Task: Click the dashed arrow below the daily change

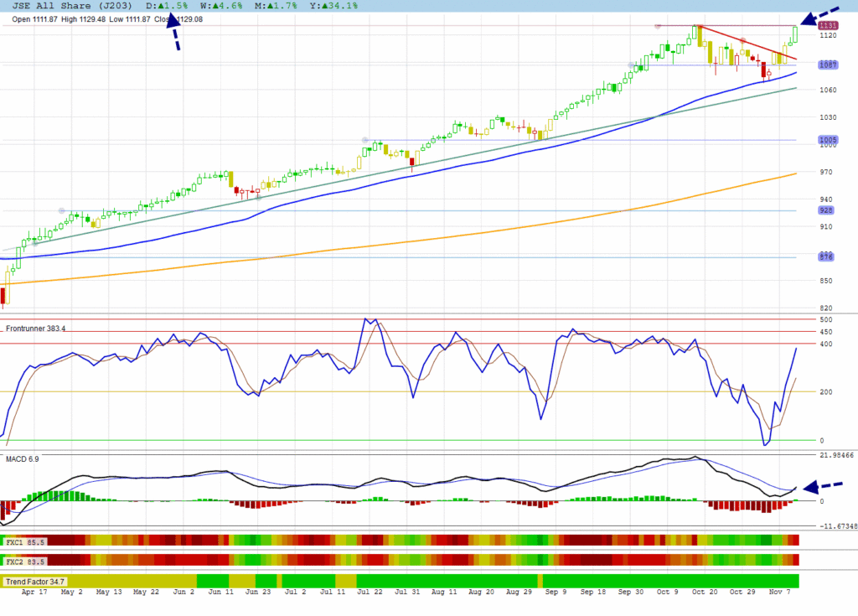Action: [173, 34]
